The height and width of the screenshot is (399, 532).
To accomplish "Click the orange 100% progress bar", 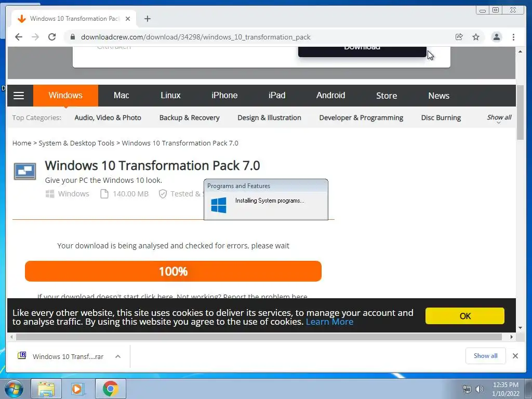I will (173, 271).
